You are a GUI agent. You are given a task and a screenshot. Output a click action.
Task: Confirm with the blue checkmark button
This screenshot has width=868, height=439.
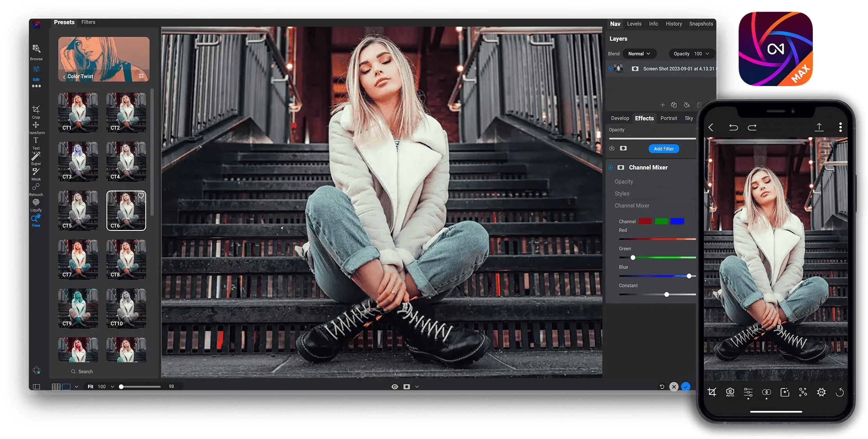coord(685,387)
